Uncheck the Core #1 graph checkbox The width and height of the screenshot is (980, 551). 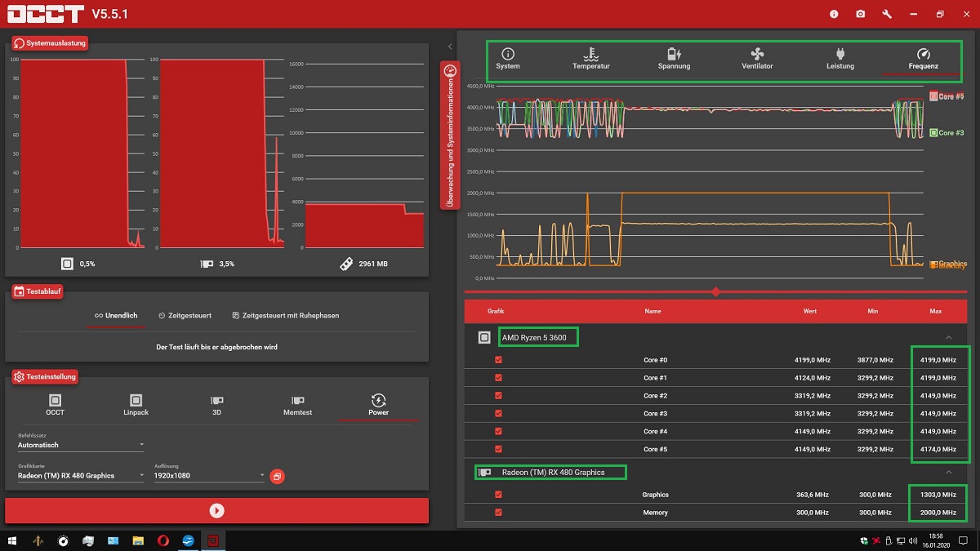498,378
